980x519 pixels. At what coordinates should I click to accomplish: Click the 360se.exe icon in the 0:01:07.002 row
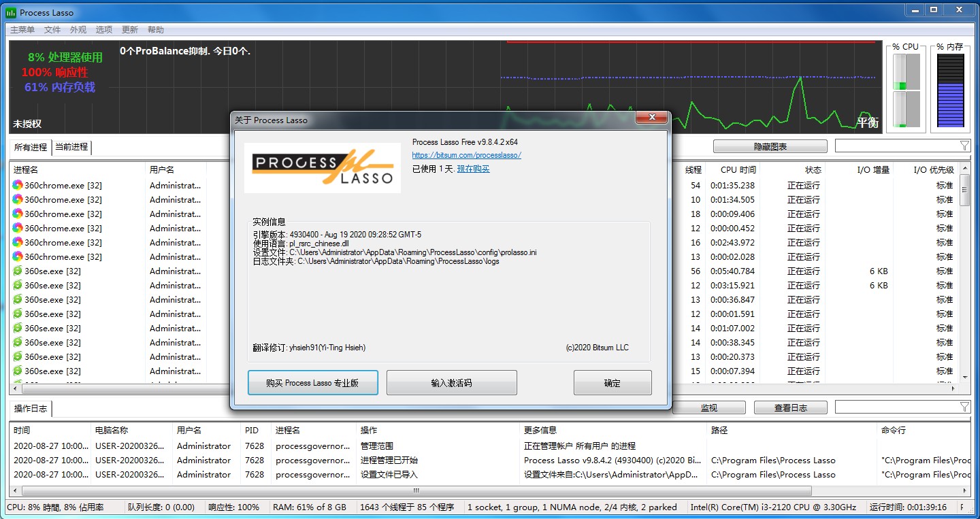pyautogui.click(x=18, y=328)
